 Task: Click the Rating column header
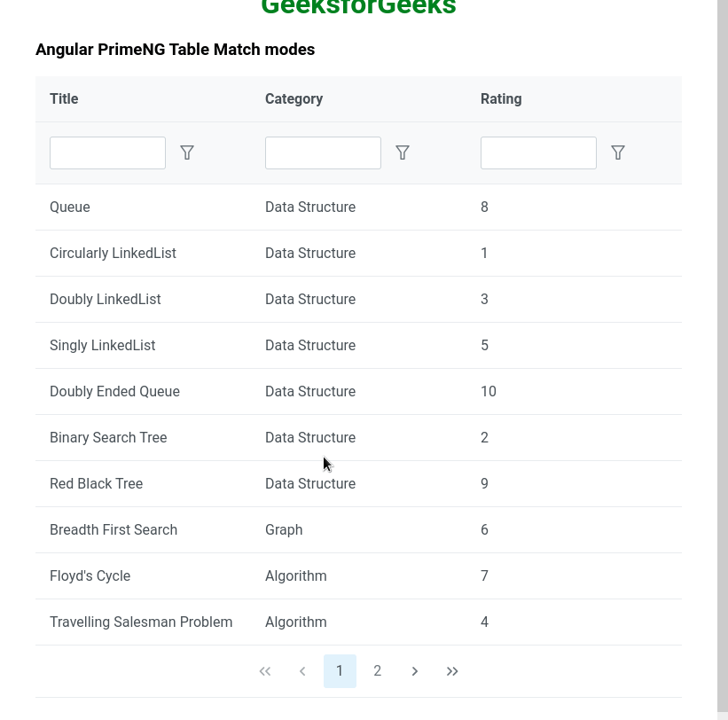pos(501,98)
